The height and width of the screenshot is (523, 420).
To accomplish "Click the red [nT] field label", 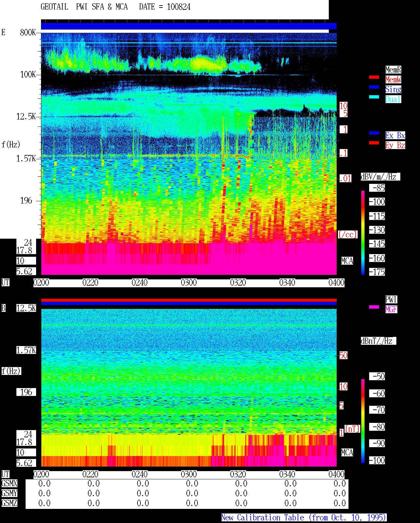I will point(352,429).
